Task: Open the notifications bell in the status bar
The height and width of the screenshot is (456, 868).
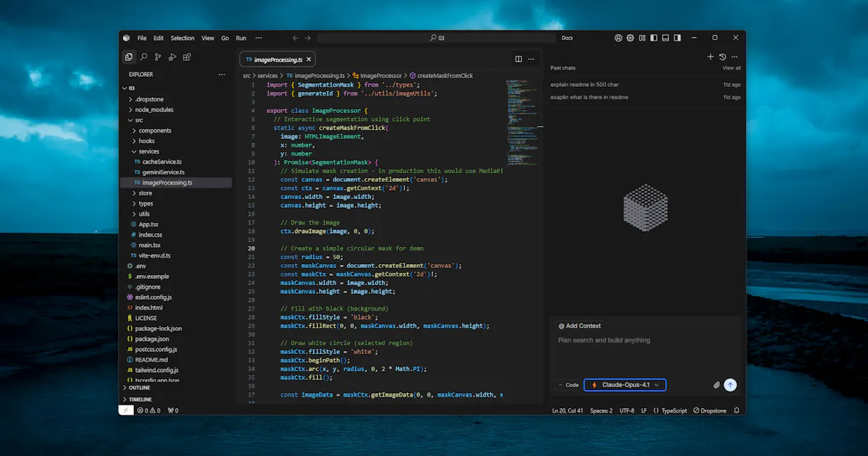Action: tap(736, 410)
